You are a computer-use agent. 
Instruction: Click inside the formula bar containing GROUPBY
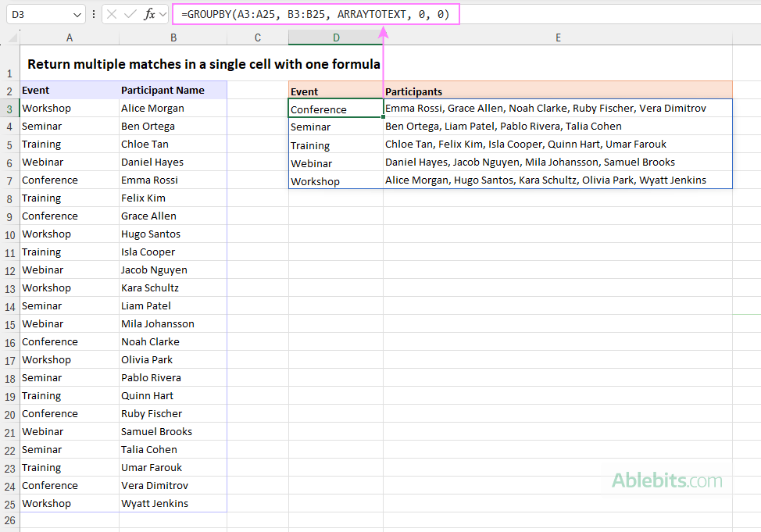[x=313, y=14]
